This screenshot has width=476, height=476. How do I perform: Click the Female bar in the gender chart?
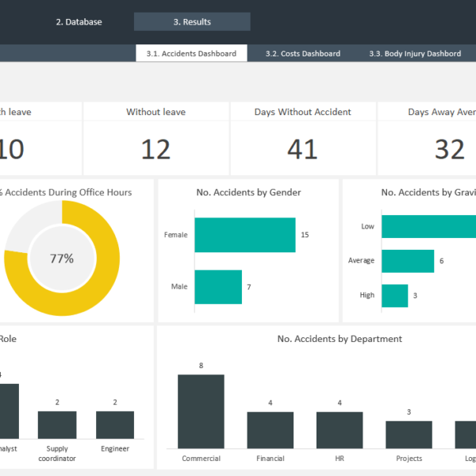click(244, 236)
